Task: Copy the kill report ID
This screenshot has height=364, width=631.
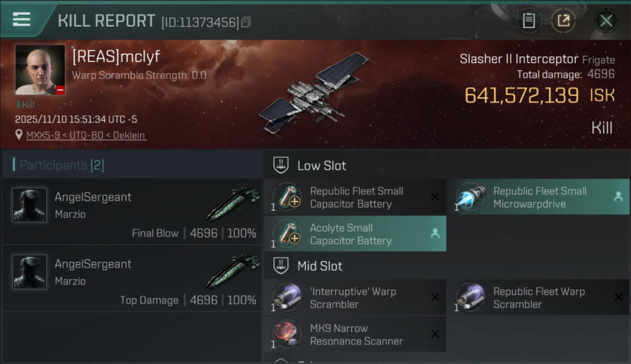Action: 246,22
